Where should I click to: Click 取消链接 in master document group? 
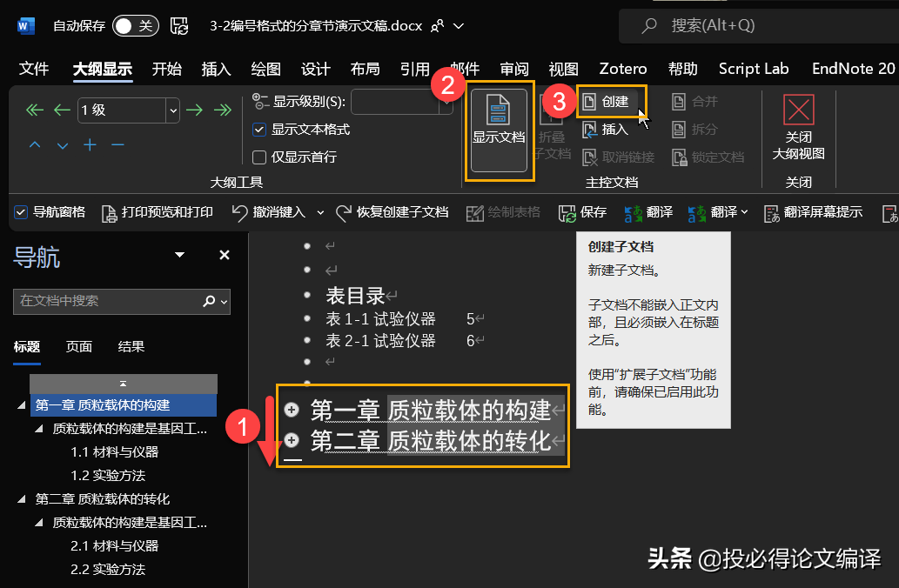(619, 157)
